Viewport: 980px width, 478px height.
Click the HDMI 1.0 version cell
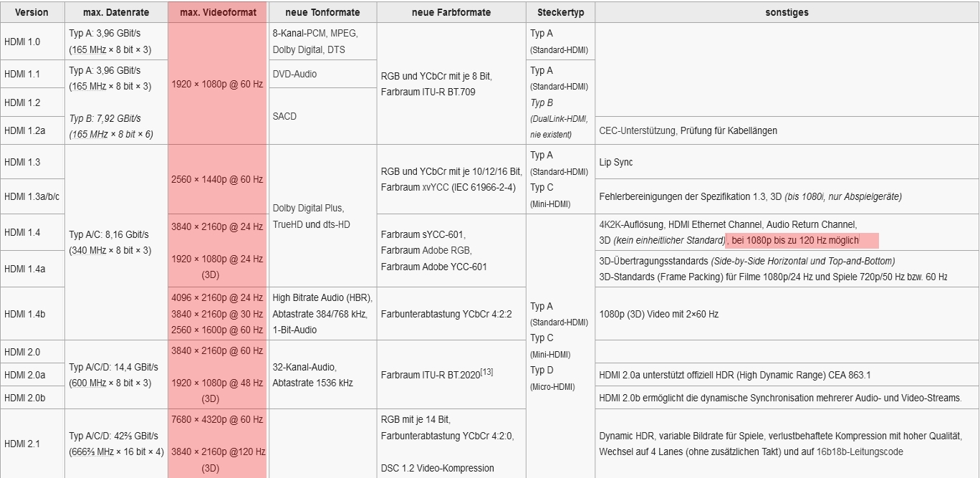[x=22, y=42]
